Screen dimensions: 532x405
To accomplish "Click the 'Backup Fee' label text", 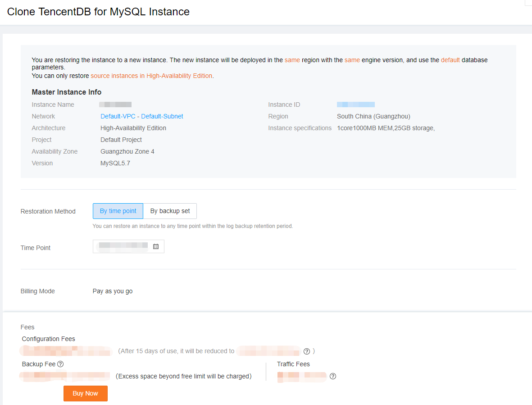I will (x=39, y=364).
